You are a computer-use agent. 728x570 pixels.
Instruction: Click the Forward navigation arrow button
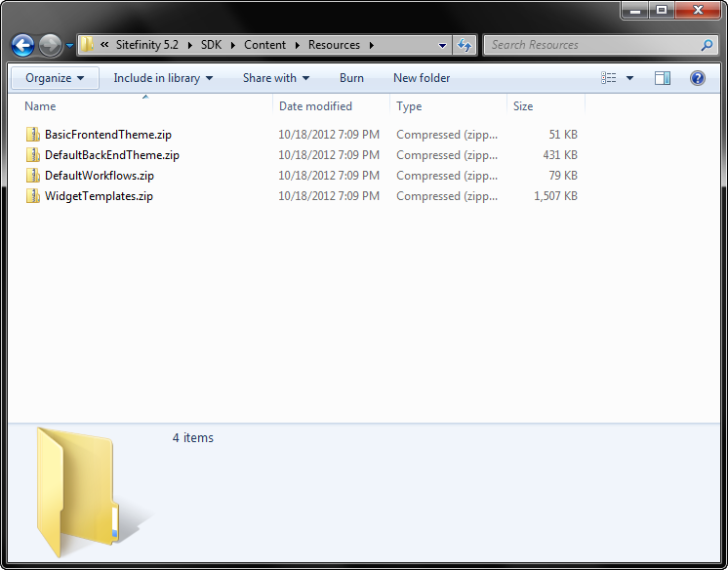click(x=50, y=45)
